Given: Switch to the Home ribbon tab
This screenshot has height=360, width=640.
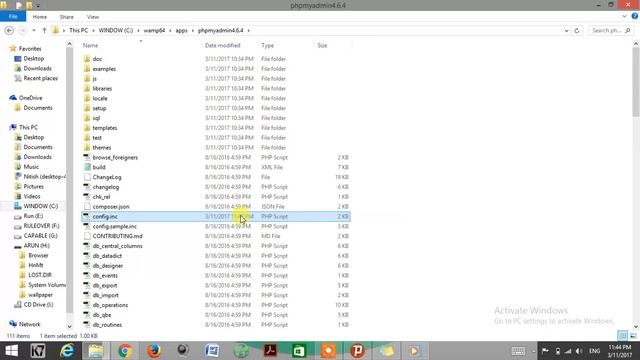Looking at the screenshot, I should (40, 17).
